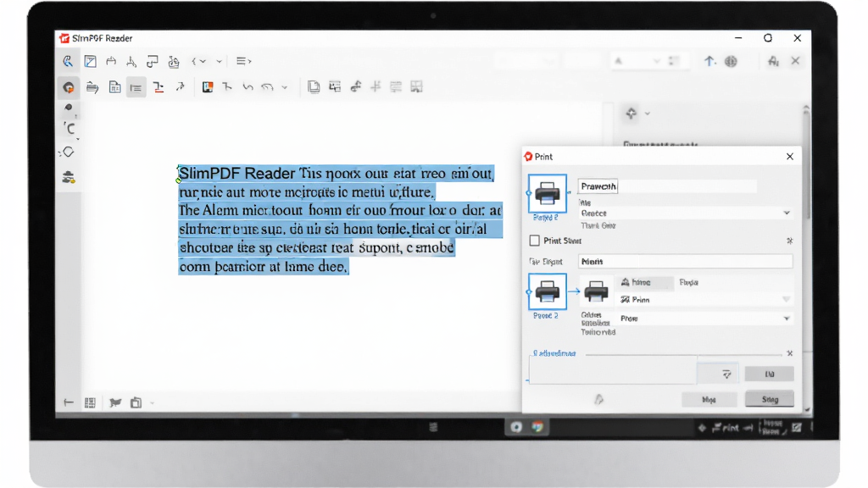Screen dimensions: 868x488
Task: Open the orange and blue color swatch icon
Action: coord(208,87)
